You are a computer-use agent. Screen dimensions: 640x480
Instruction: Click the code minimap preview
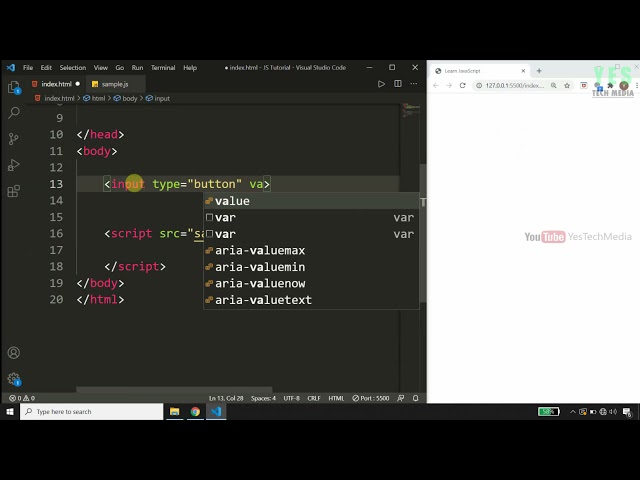pos(410,110)
